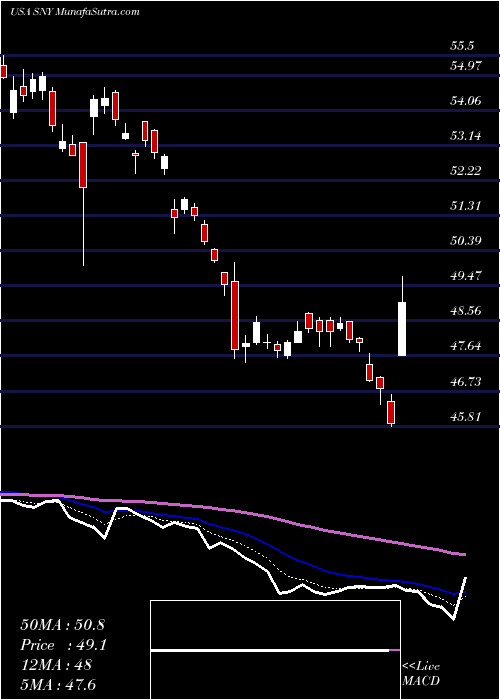This screenshot has height=700, width=500.
Task: Click the lowest red candle at 45.81
Action: pyautogui.click(x=391, y=412)
